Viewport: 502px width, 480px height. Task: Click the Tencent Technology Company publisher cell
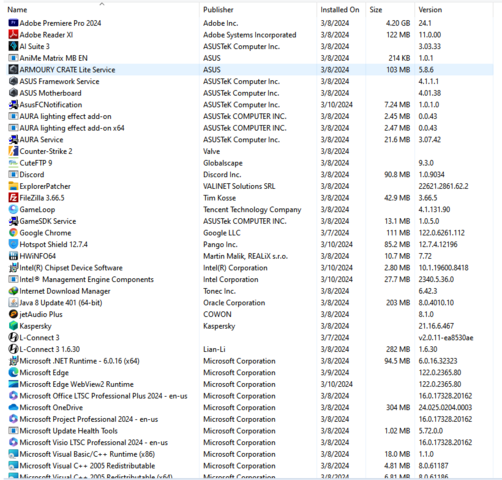coord(252,210)
